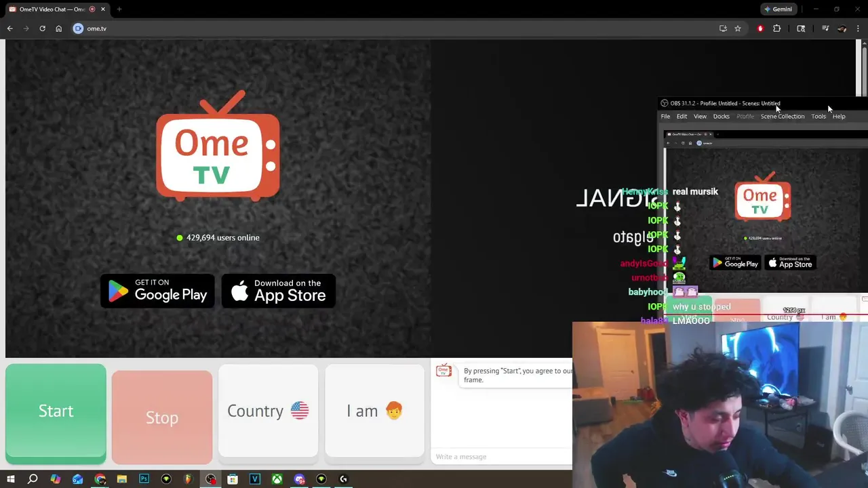868x488 pixels.
Task: Click the OBS window title bar
Action: pos(763,103)
